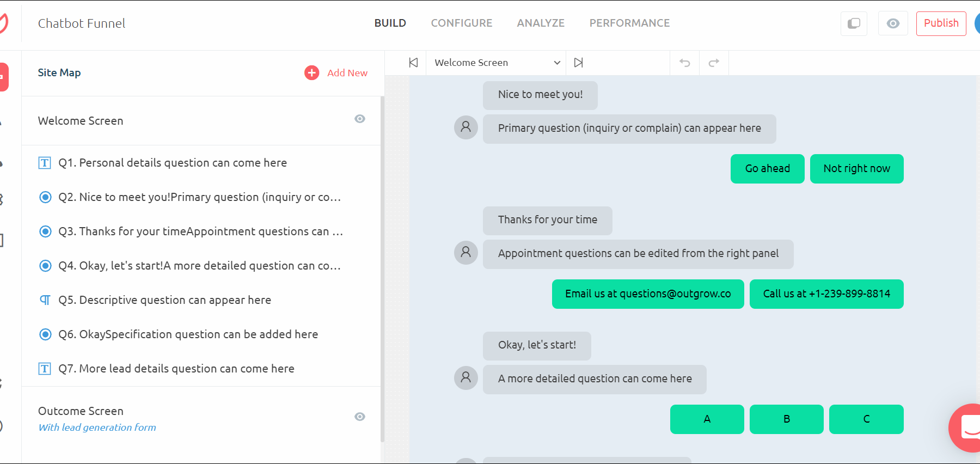Switch to the CONFIGURE tab

tap(461, 23)
